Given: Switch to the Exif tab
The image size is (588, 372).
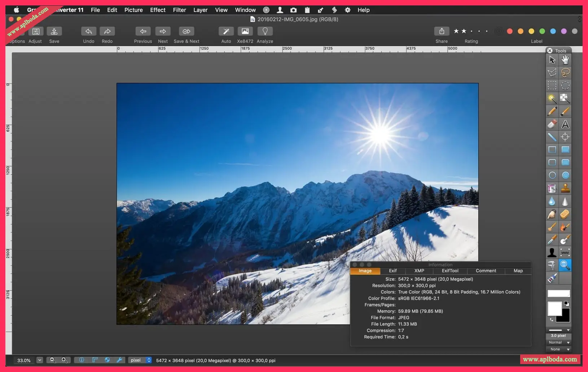Looking at the screenshot, I should [392, 271].
